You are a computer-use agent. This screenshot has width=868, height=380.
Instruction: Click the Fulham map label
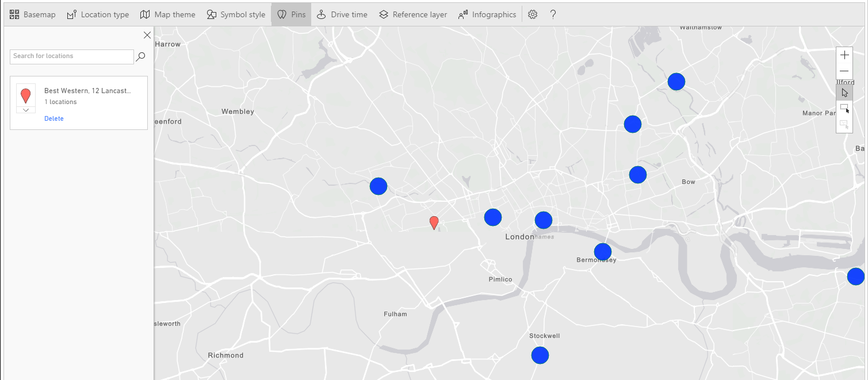(x=395, y=314)
